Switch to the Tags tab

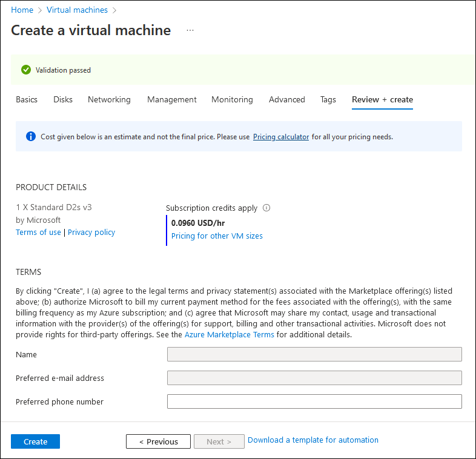(x=328, y=99)
